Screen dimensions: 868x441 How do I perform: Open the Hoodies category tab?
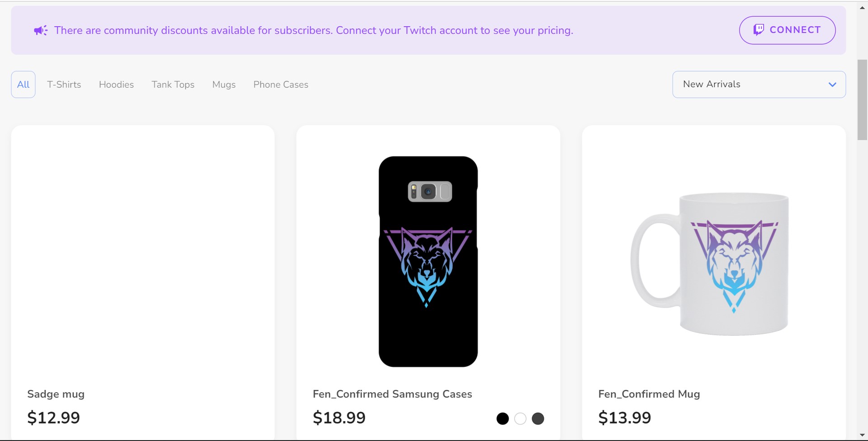[116, 84]
